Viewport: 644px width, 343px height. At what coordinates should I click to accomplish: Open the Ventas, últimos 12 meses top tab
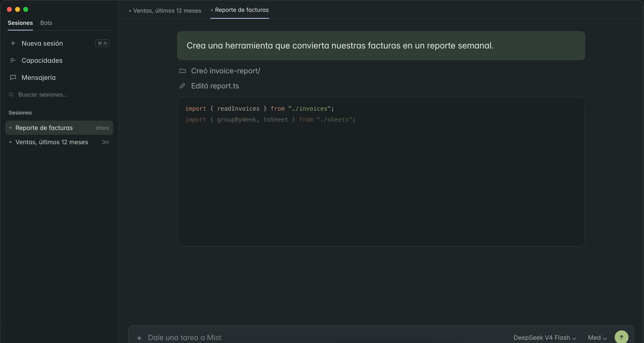(165, 11)
